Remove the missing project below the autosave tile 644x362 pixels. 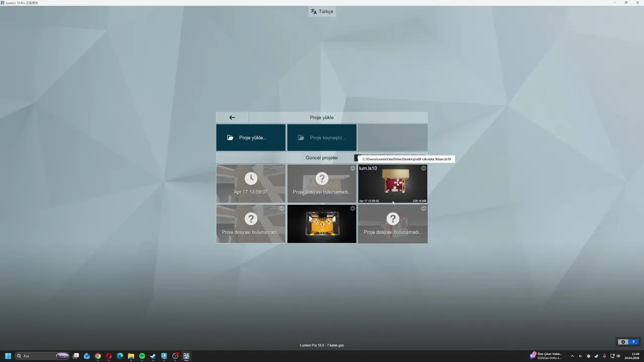point(282,208)
